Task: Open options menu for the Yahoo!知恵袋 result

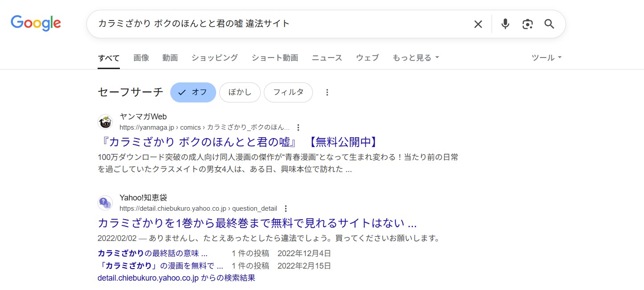Action: tap(285, 208)
